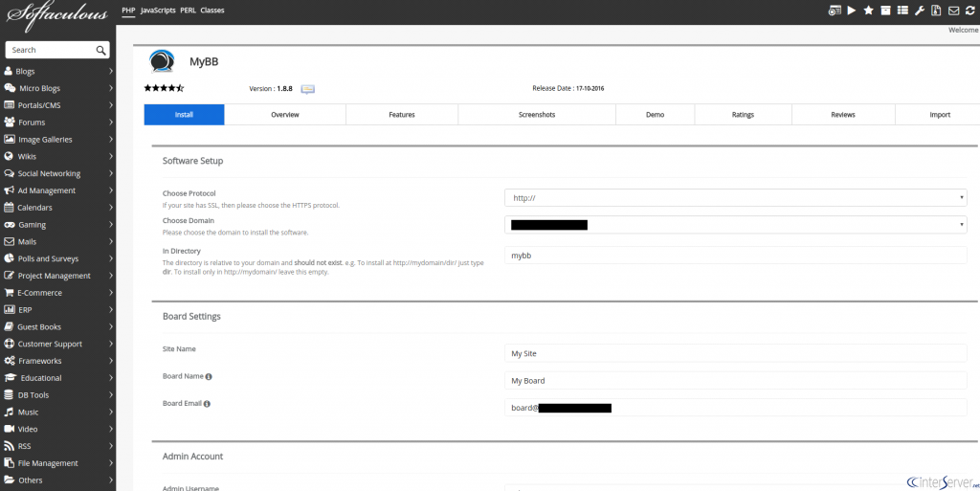This screenshot has height=491, width=980.
Task: Click the star icon in top toolbar
Action: 868,10
